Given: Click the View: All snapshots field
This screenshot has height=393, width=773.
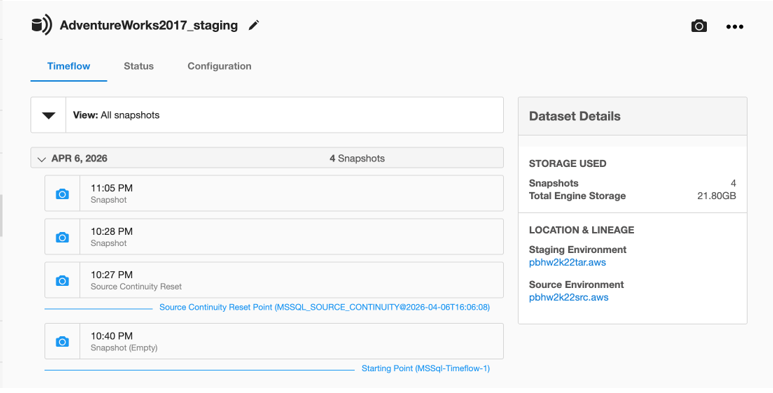Looking at the screenshot, I should pos(284,115).
